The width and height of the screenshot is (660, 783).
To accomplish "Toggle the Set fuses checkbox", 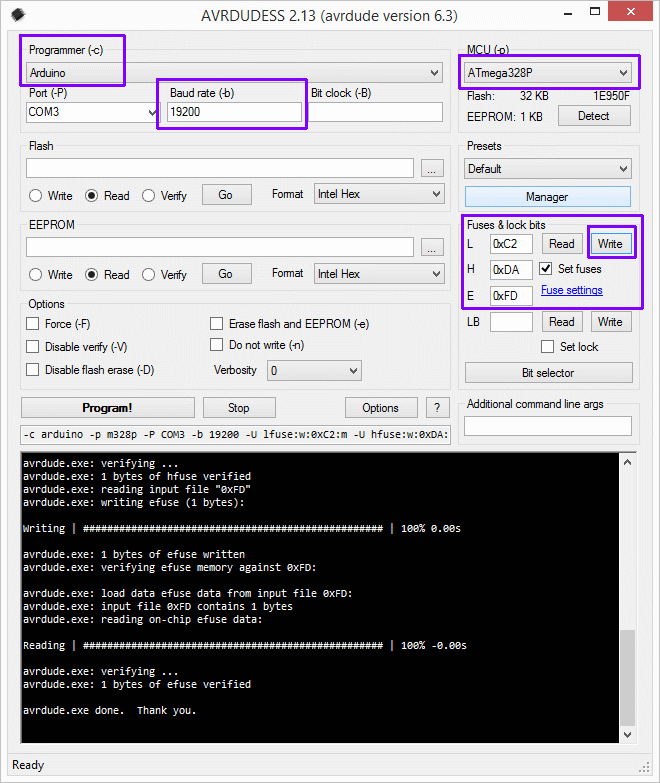I will (x=546, y=268).
